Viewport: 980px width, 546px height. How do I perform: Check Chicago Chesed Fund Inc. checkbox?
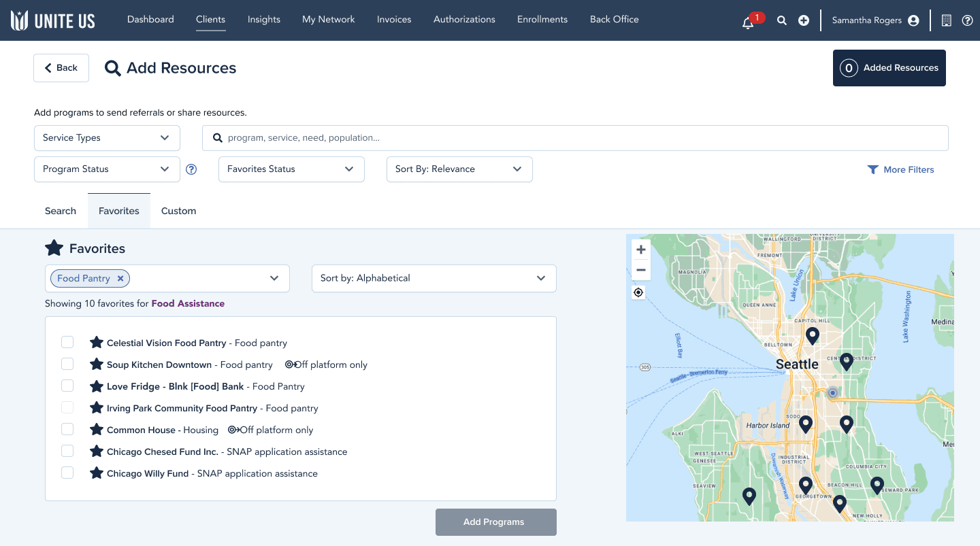coord(67,451)
